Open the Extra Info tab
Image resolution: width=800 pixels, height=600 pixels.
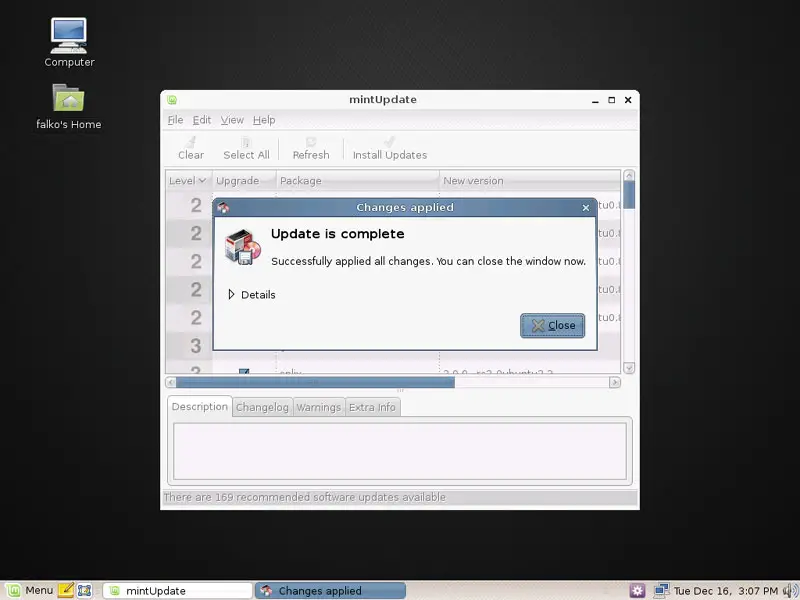coord(372,407)
